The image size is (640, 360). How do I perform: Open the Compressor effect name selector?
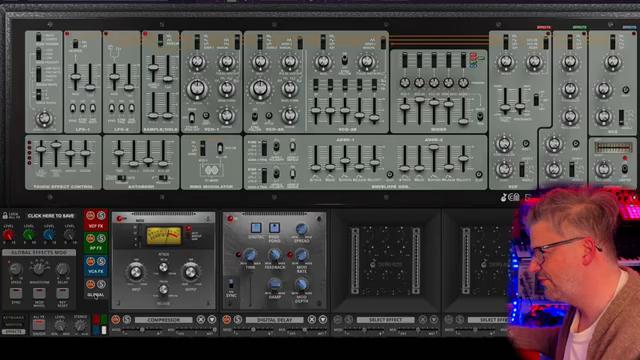163,320
